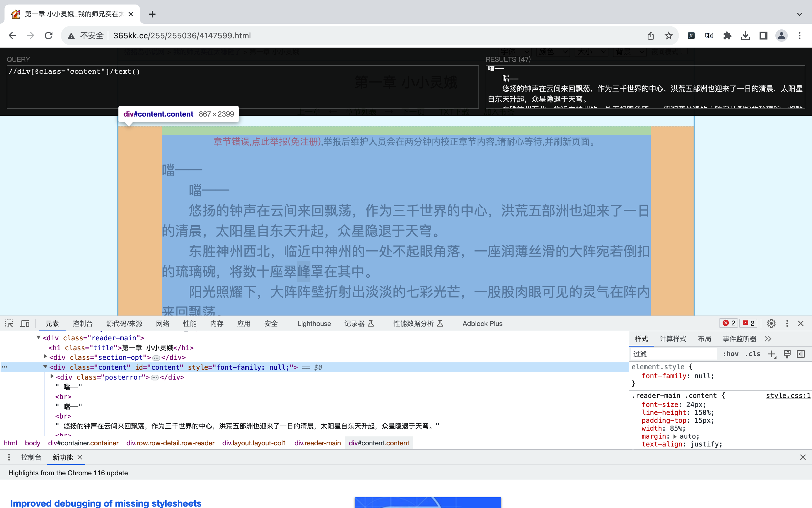Select body in the breadcrumb
Viewport: 812px width, 508px height.
[32, 443]
